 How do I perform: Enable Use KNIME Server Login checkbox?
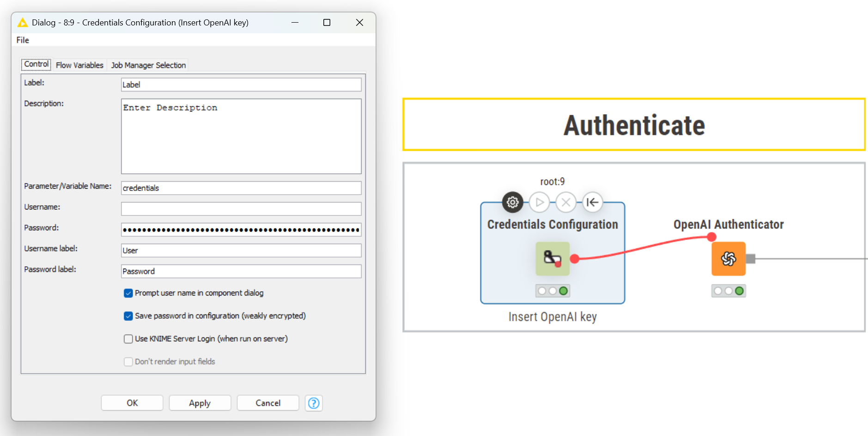pos(128,339)
